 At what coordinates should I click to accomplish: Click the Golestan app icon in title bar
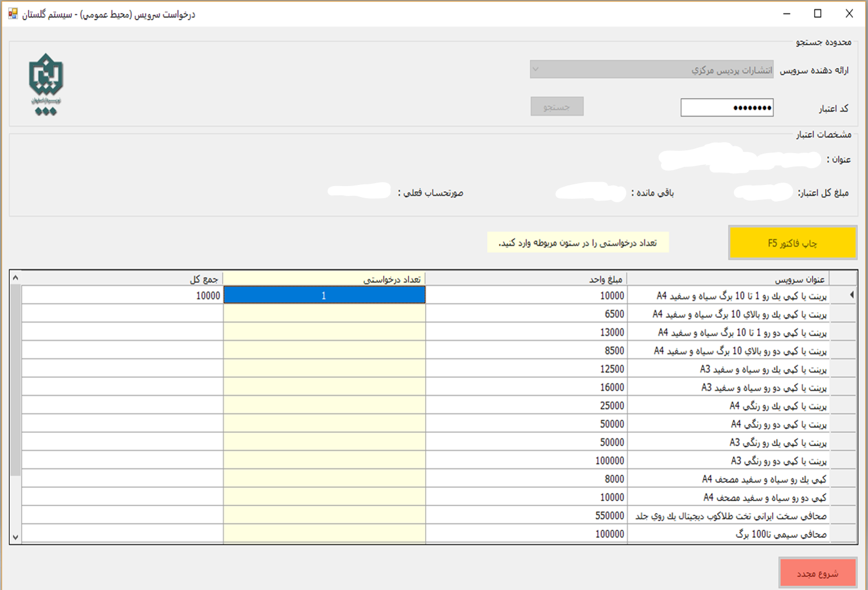(x=13, y=14)
